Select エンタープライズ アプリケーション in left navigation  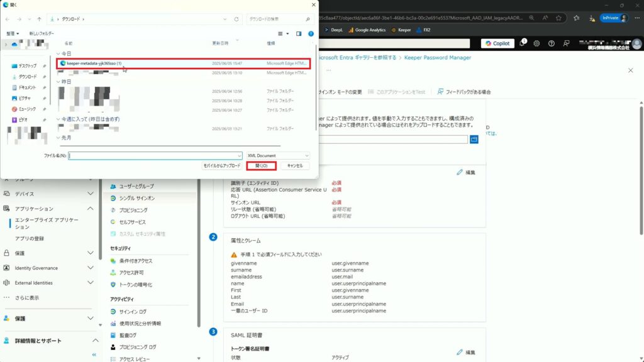(x=47, y=223)
